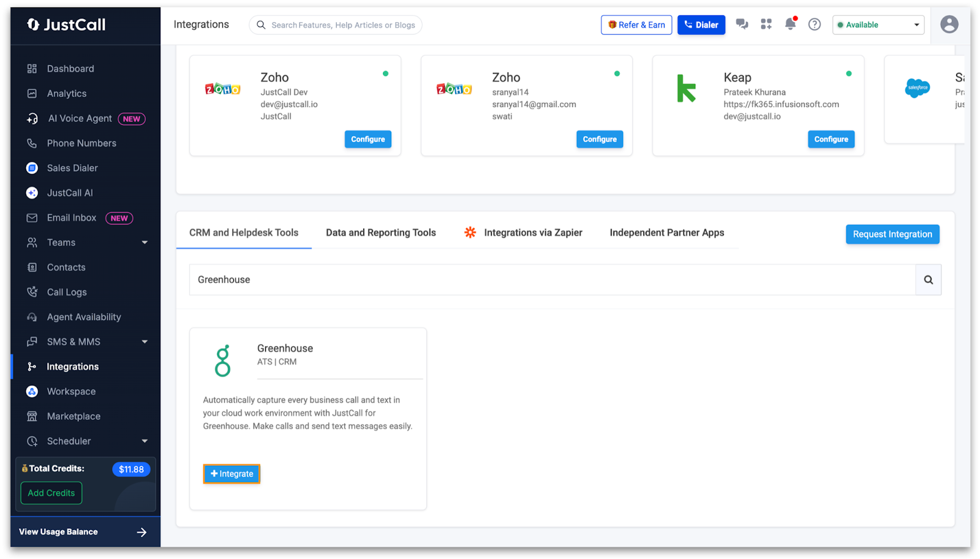Go to Marketplace menu item

(x=73, y=416)
